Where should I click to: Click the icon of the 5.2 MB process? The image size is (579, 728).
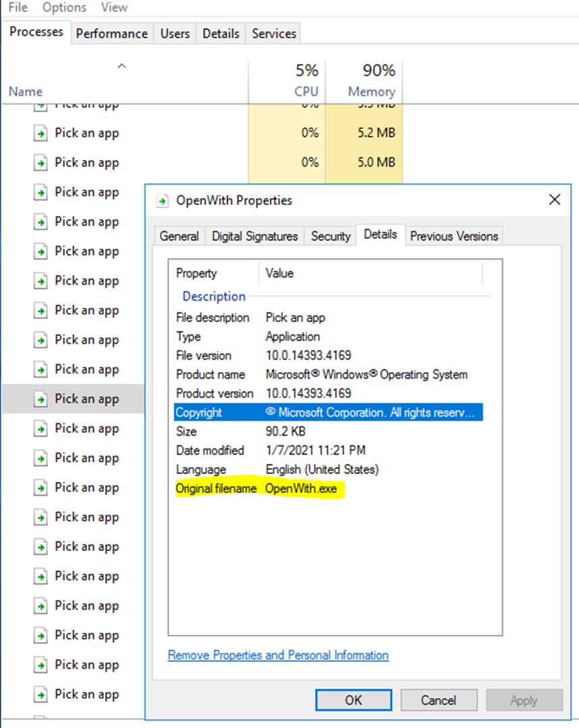point(40,133)
